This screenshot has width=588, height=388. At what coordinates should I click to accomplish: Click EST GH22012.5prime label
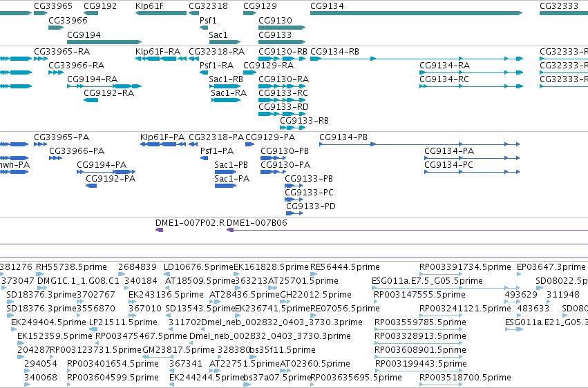(316, 295)
